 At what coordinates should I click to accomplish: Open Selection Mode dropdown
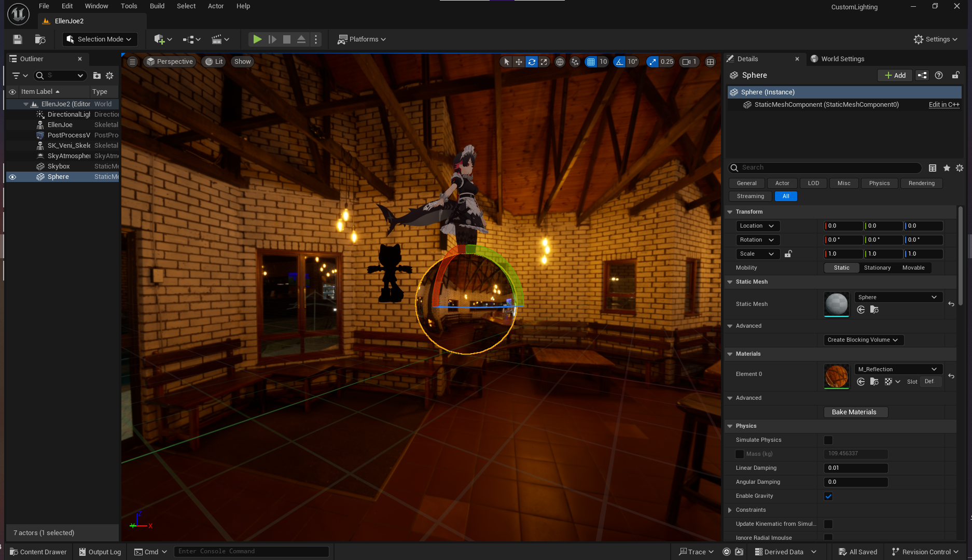(100, 39)
